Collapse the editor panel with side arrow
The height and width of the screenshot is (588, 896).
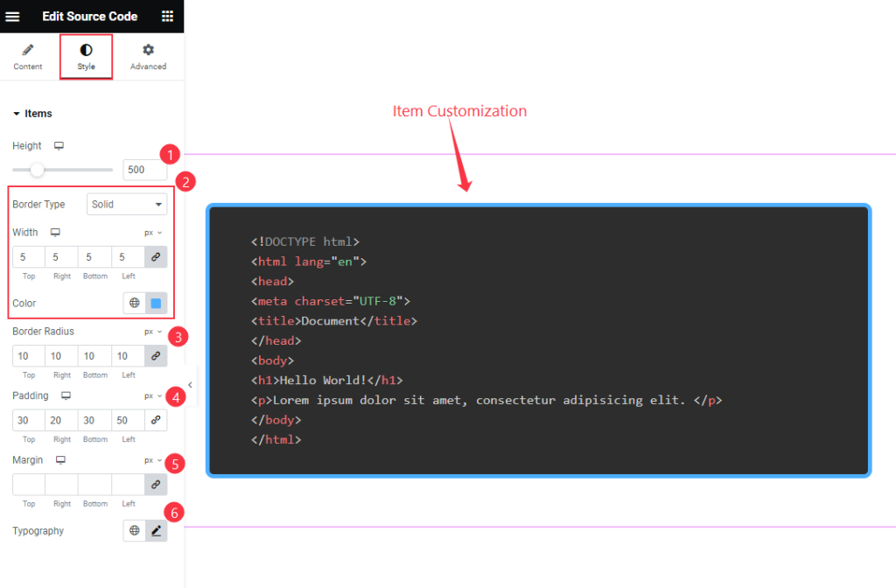(190, 385)
